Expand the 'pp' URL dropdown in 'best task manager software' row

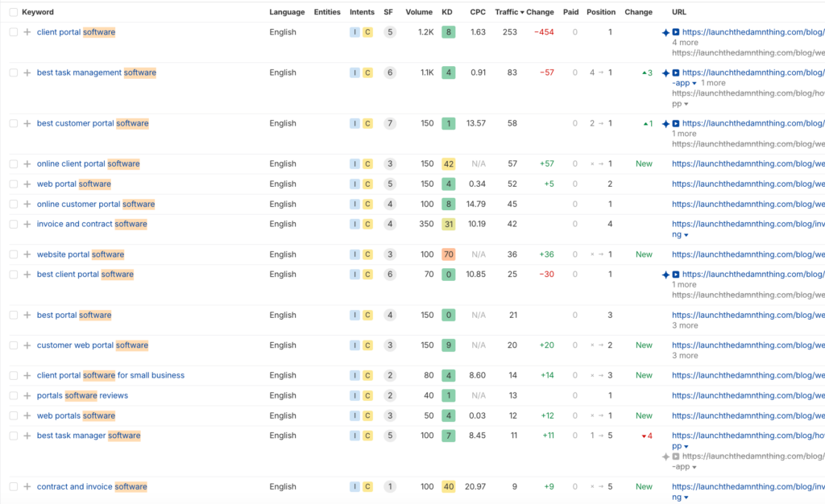686,446
